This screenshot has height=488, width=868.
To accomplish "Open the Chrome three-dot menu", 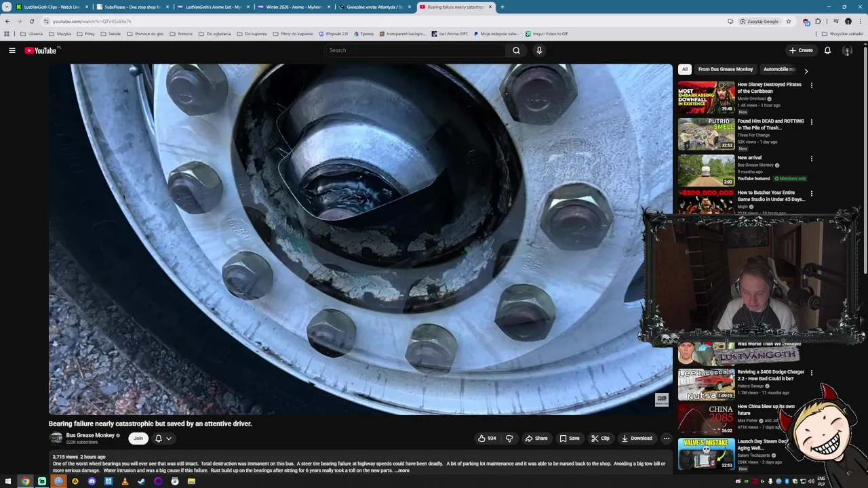I will (x=861, y=21).
